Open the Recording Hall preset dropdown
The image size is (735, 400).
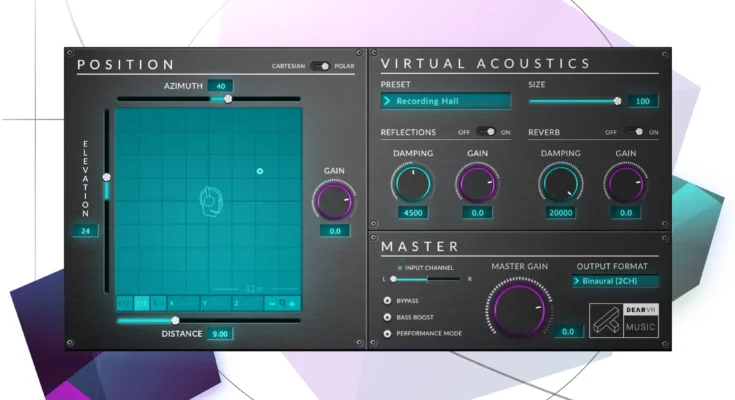coord(445,101)
